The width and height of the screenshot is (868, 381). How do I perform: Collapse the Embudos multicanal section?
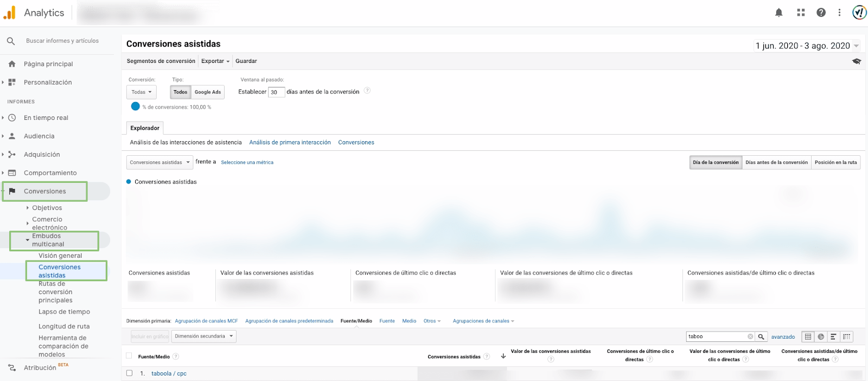[28, 240]
